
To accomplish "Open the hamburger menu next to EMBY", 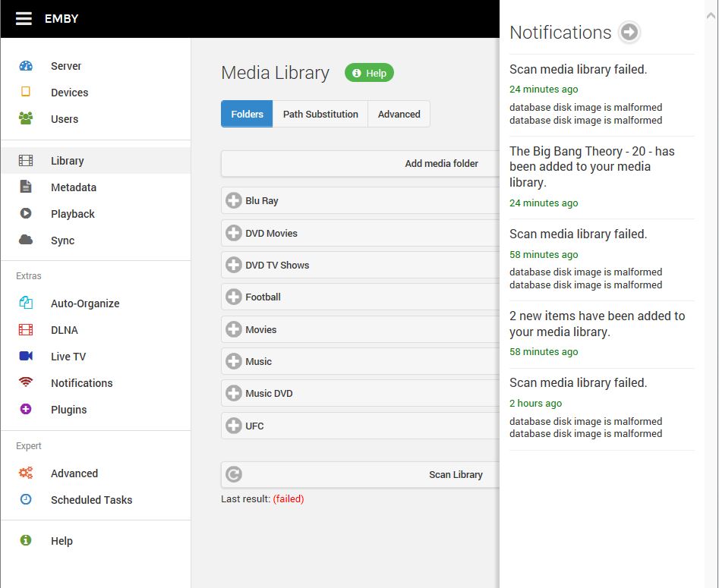I will 24,19.
